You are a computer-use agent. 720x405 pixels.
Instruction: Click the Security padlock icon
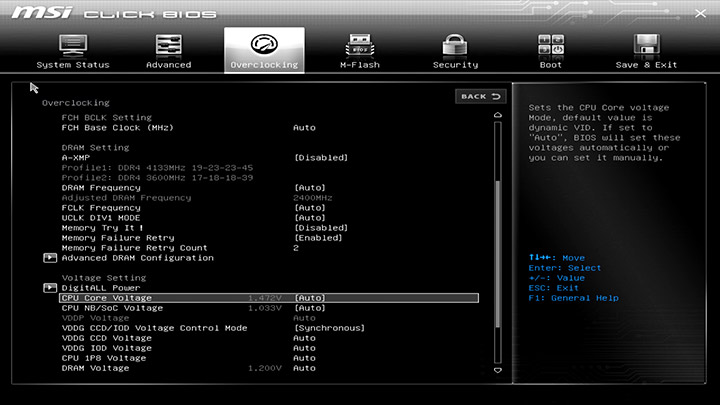click(x=455, y=46)
